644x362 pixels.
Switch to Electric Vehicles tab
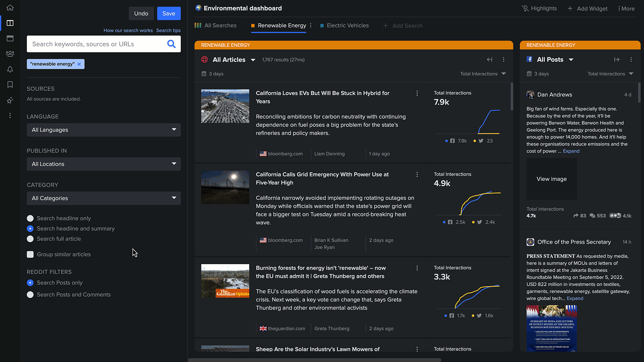coord(344,25)
